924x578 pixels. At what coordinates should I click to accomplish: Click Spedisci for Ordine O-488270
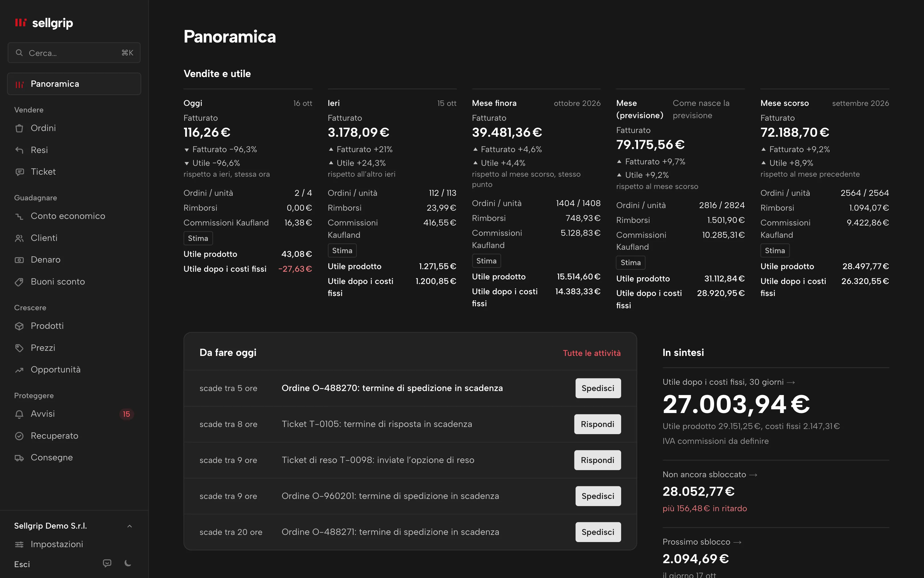tap(598, 388)
